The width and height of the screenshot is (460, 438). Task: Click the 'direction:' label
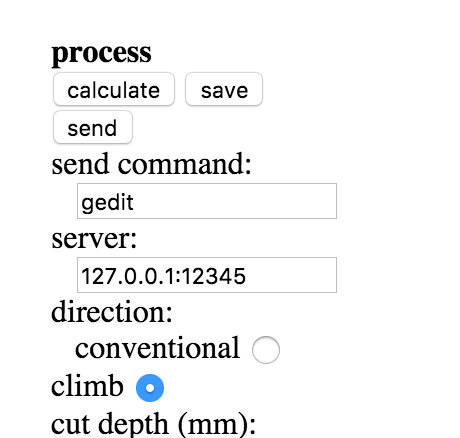point(112,312)
